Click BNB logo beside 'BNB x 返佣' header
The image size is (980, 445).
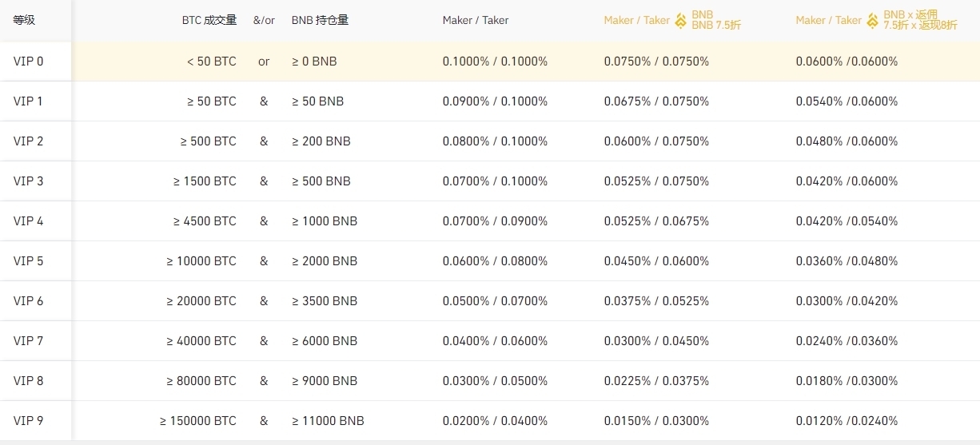(x=873, y=21)
